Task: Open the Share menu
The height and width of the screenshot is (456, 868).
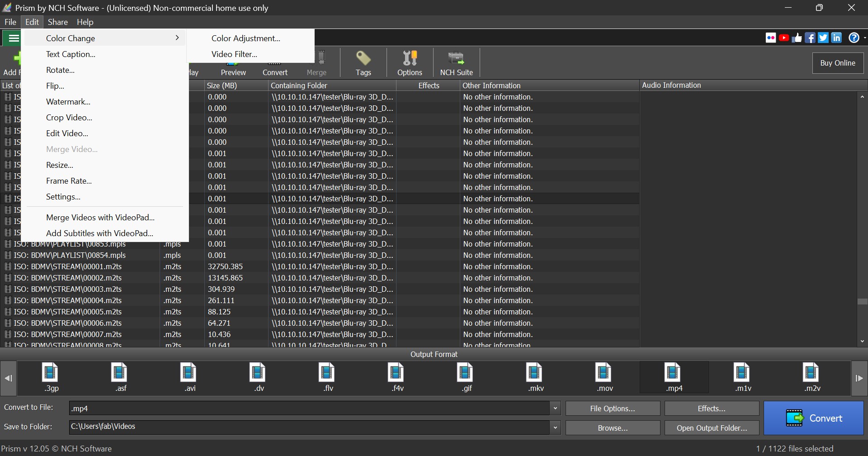Action: click(x=57, y=22)
